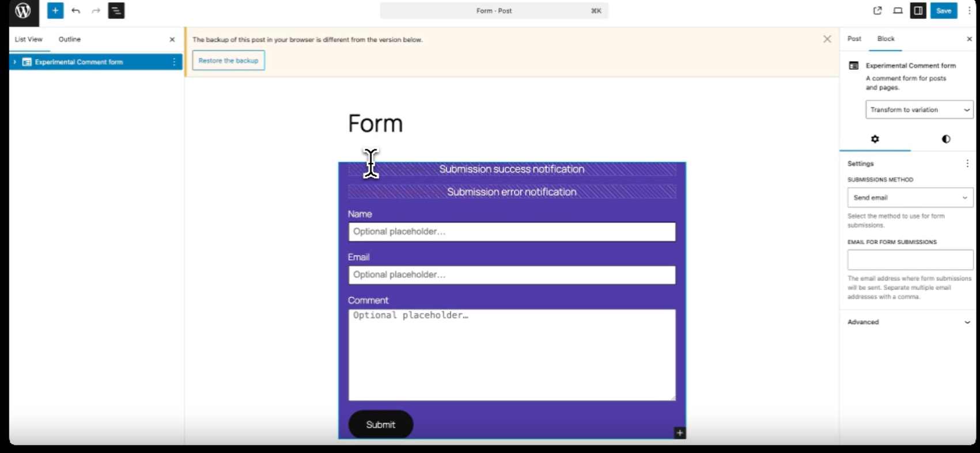Dismiss the backup notice

pos(827,39)
